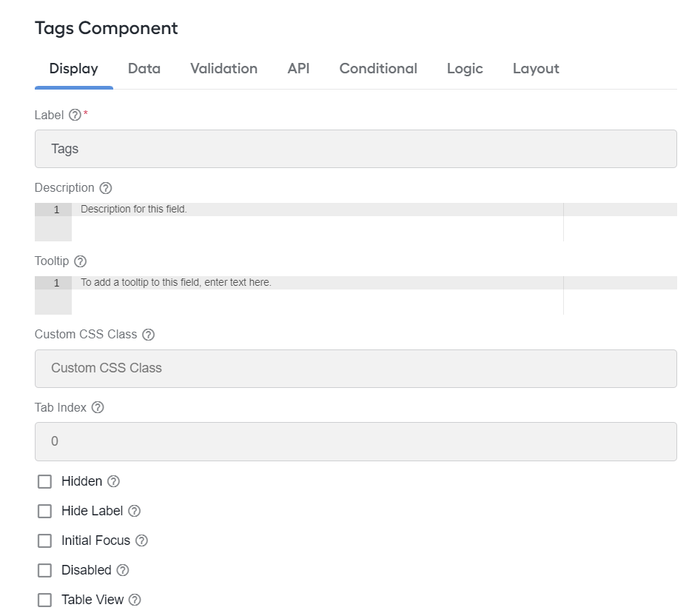Open the Label help tooltip icon
689x616 pixels.
pyautogui.click(x=75, y=115)
